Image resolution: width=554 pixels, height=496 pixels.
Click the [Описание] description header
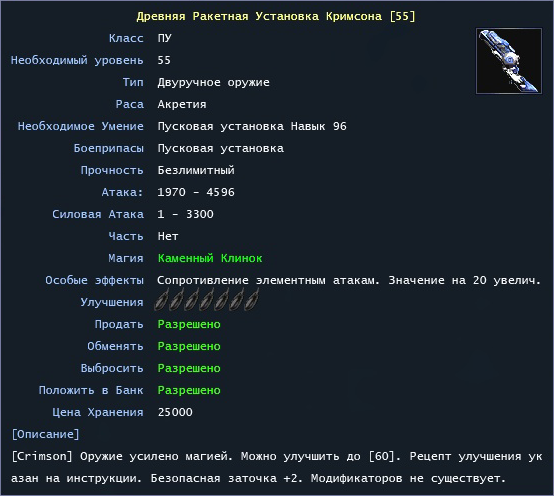(46, 434)
